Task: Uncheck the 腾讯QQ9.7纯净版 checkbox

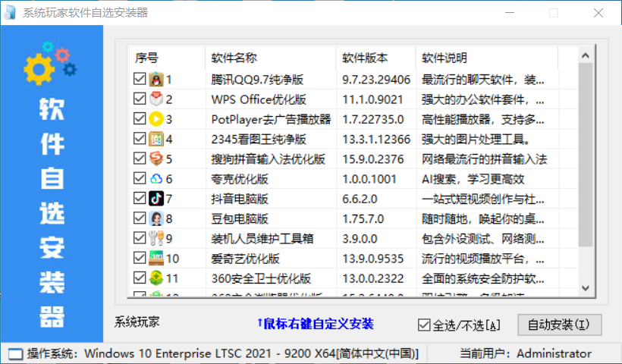Action: [139, 79]
